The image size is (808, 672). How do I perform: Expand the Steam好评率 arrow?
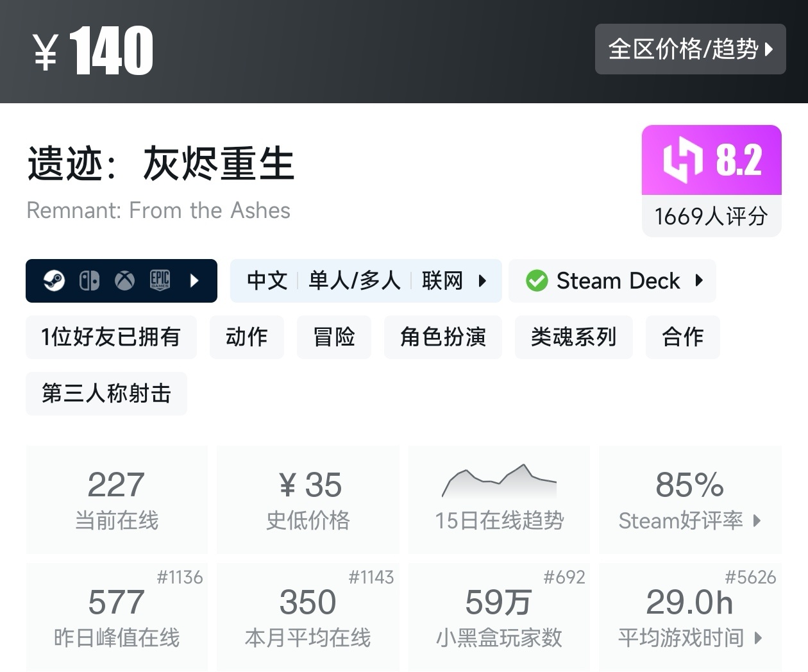pos(757,521)
